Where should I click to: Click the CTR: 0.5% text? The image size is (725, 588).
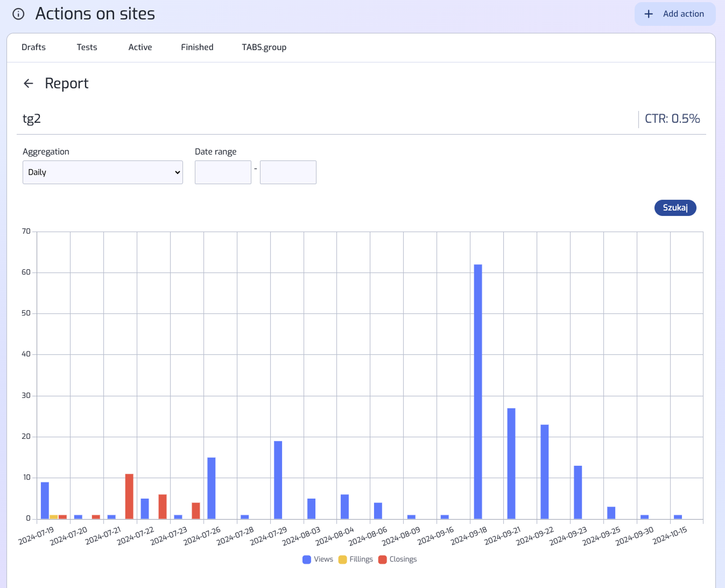click(672, 118)
